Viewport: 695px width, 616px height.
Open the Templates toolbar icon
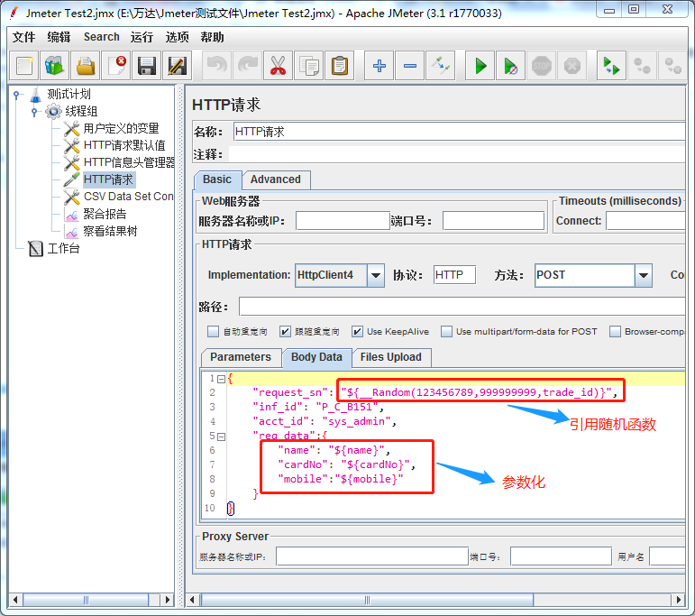54,66
